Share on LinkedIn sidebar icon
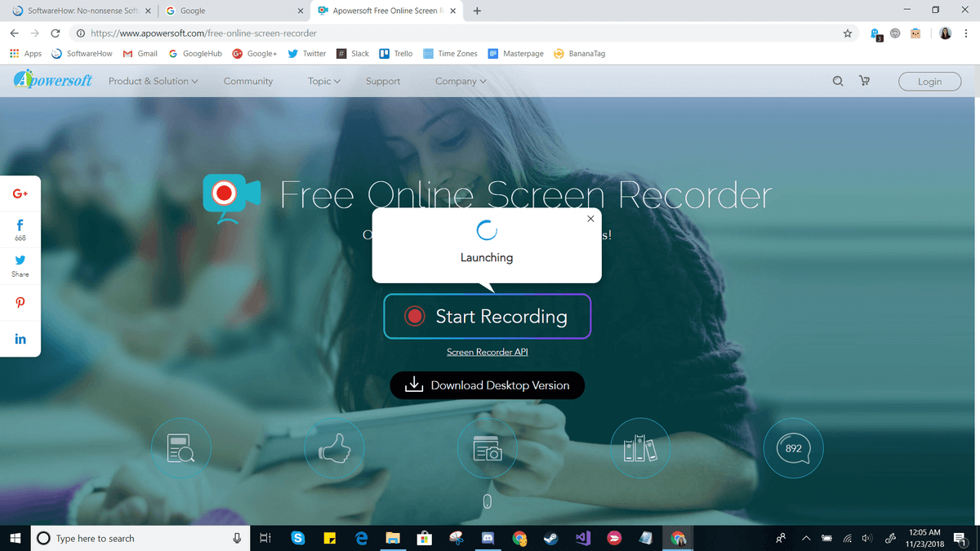The image size is (980, 551). [20, 339]
